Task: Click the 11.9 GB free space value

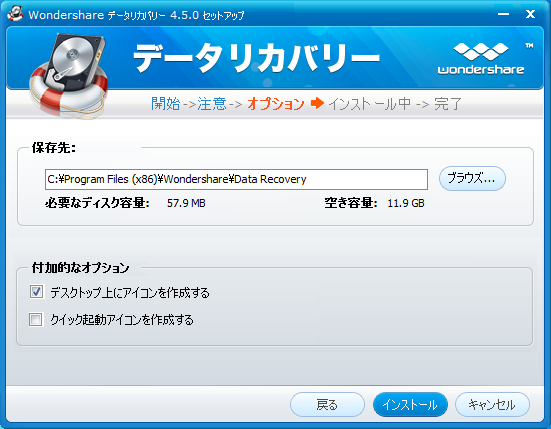Action: [x=406, y=203]
